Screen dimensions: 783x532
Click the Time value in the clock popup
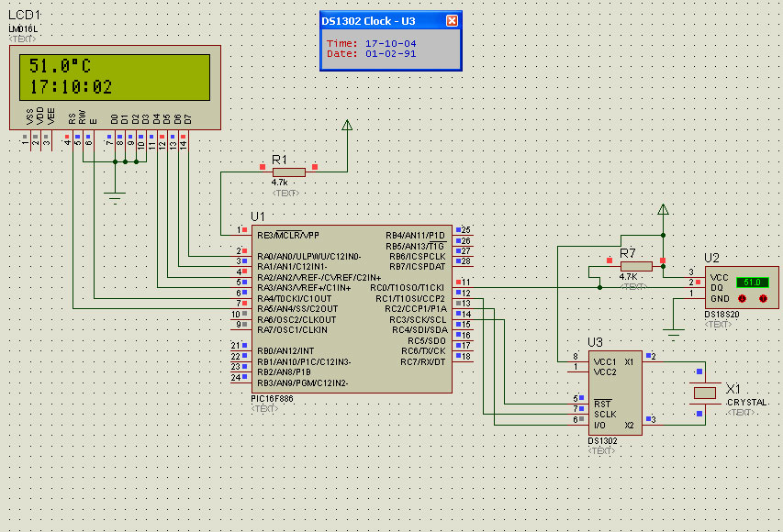(x=390, y=43)
